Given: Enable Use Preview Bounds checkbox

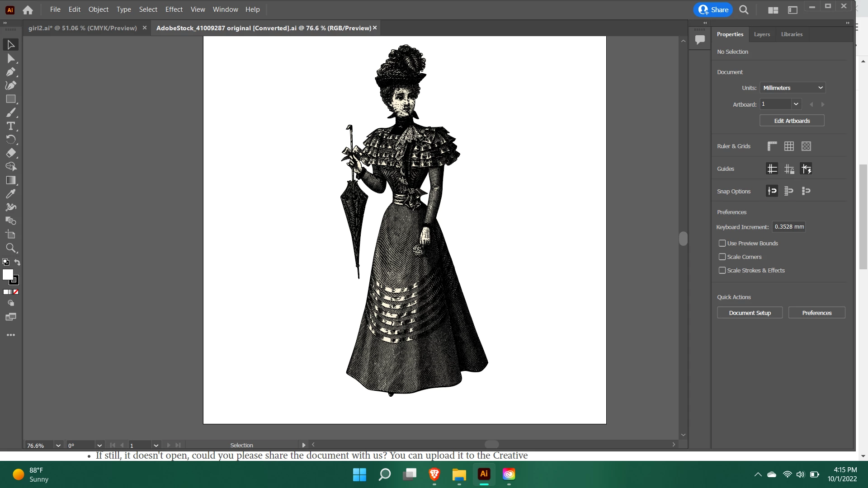Looking at the screenshot, I should coord(722,243).
